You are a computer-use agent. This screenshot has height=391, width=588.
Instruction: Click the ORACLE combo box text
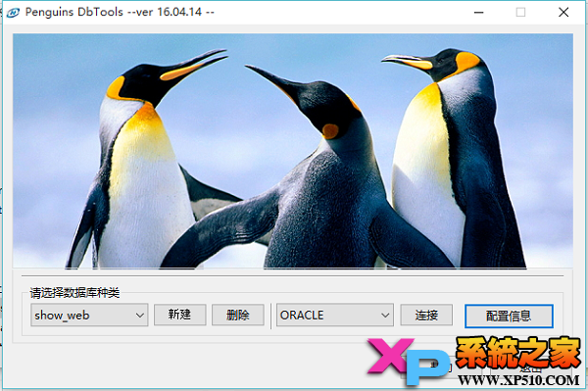(302, 316)
